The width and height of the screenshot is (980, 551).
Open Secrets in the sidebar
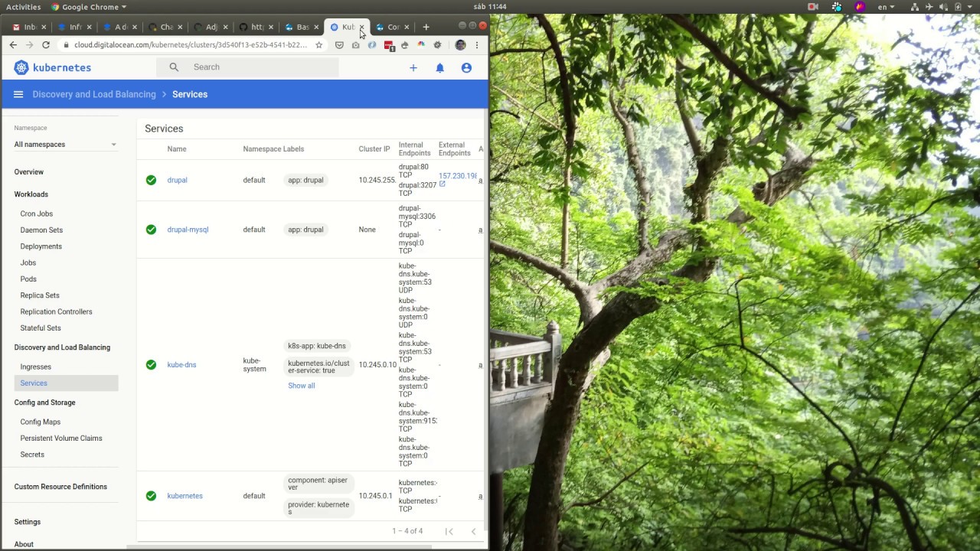[x=32, y=455]
